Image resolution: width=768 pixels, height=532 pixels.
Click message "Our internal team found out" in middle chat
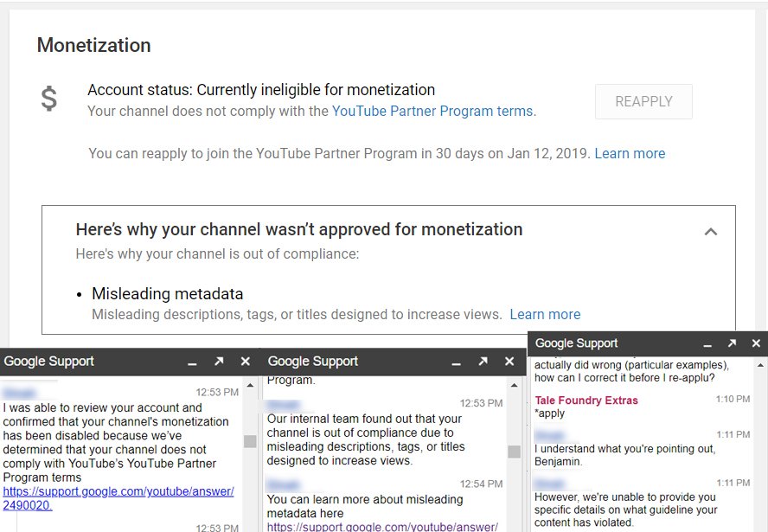tap(365, 439)
